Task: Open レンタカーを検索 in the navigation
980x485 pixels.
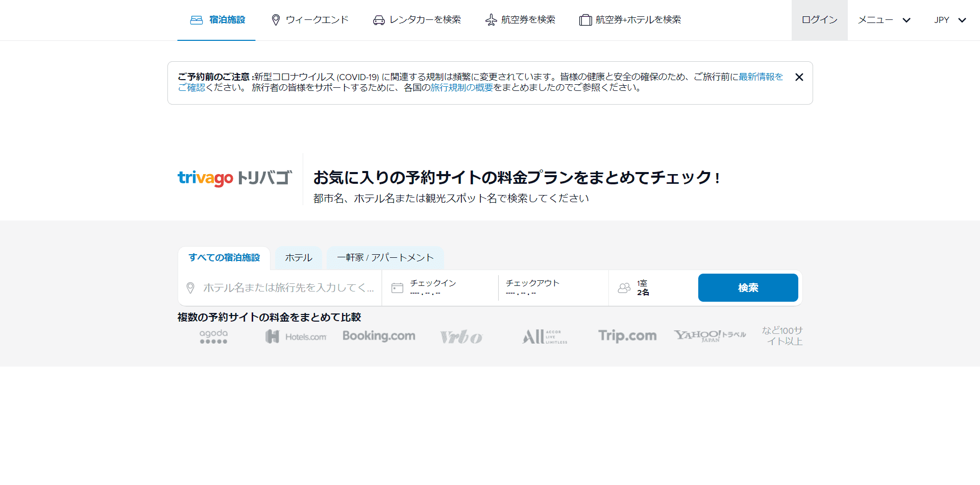Action: click(417, 20)
